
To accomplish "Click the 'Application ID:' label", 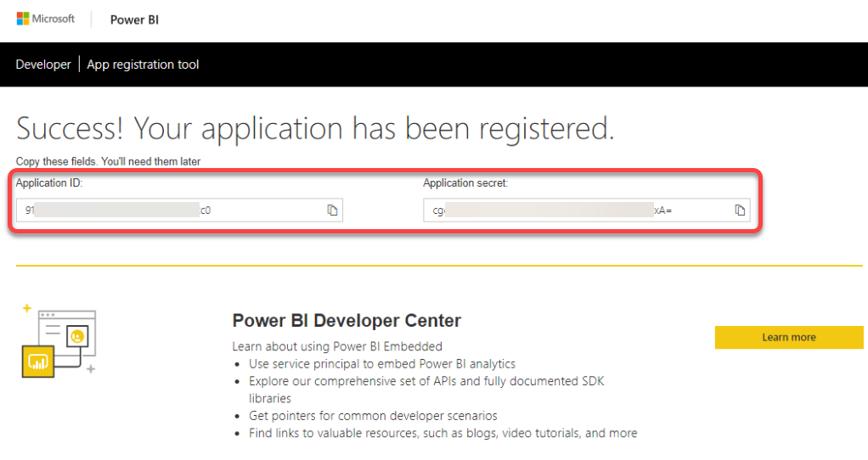I will (49, 183).
